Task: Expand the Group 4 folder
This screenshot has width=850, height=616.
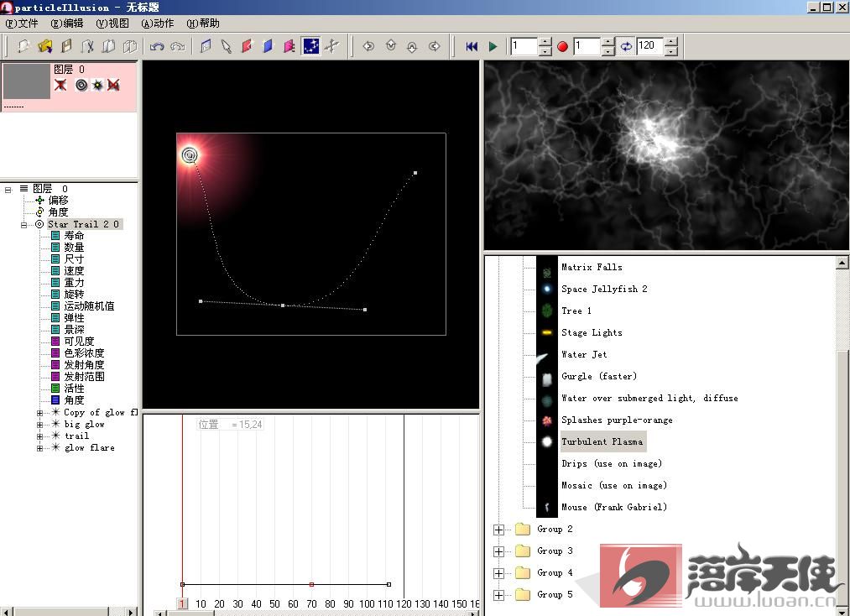Action: click(x=498, y=573)
